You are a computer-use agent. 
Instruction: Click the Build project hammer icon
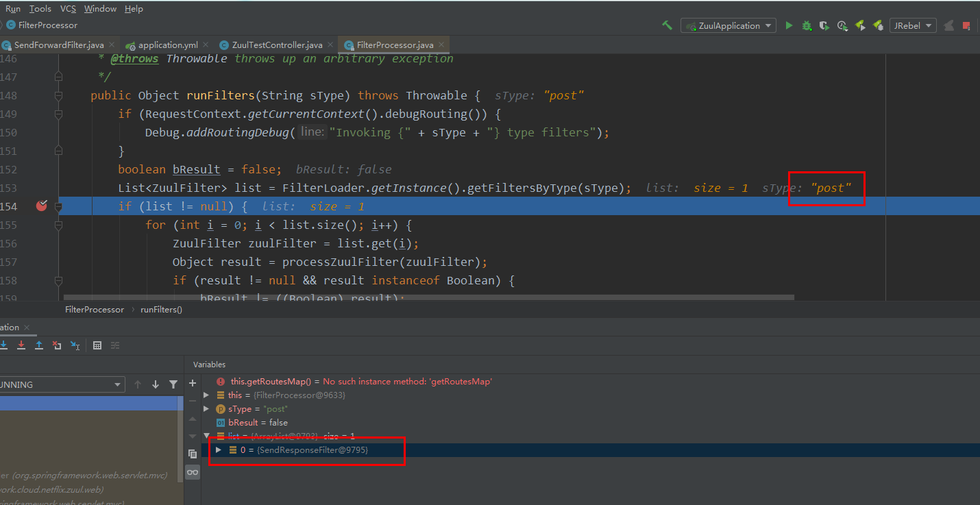click(666, 25)
